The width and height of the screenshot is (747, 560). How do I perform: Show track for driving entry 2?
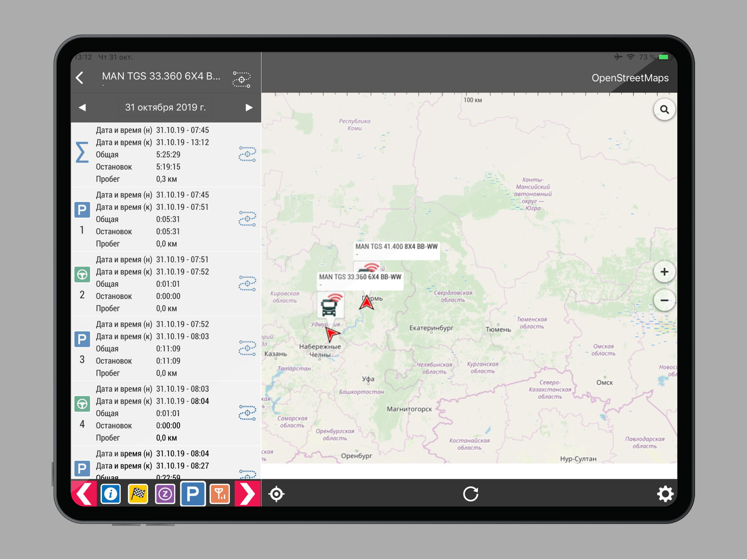coord(247,283)
